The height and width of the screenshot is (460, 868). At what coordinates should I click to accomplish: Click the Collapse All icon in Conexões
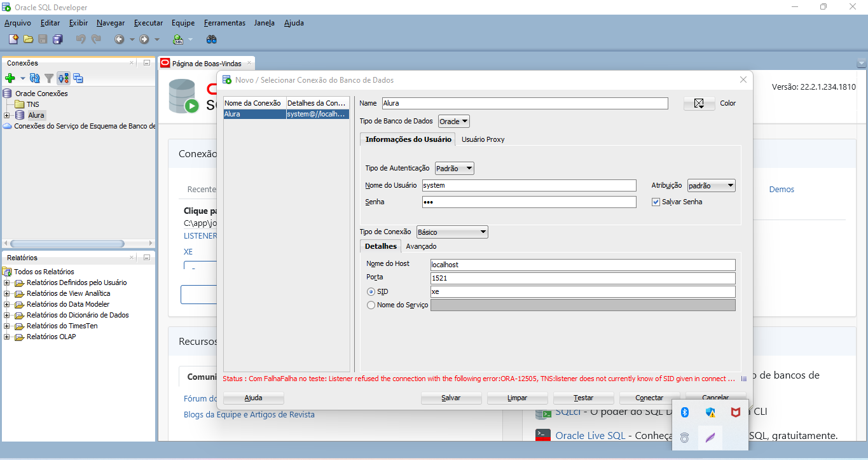pyautogui.click(x=78, y=78)
